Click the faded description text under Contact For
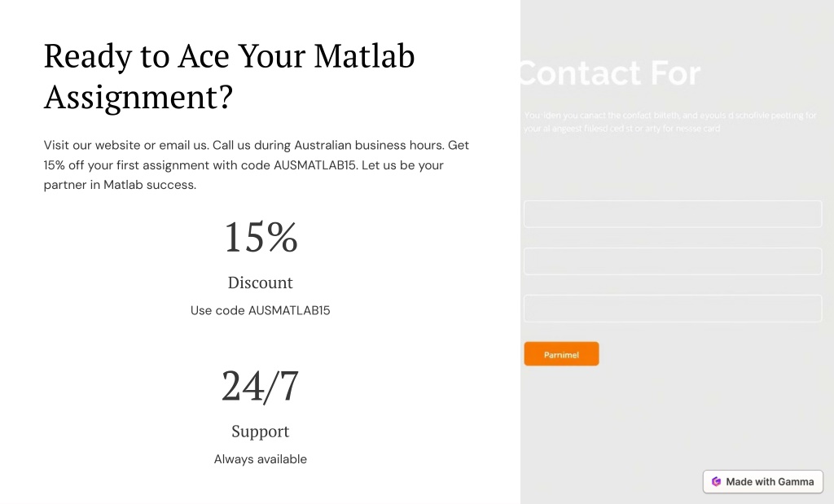Image resolution: width=834 pixels, height=504 pixels. click(x=670, y=122)
